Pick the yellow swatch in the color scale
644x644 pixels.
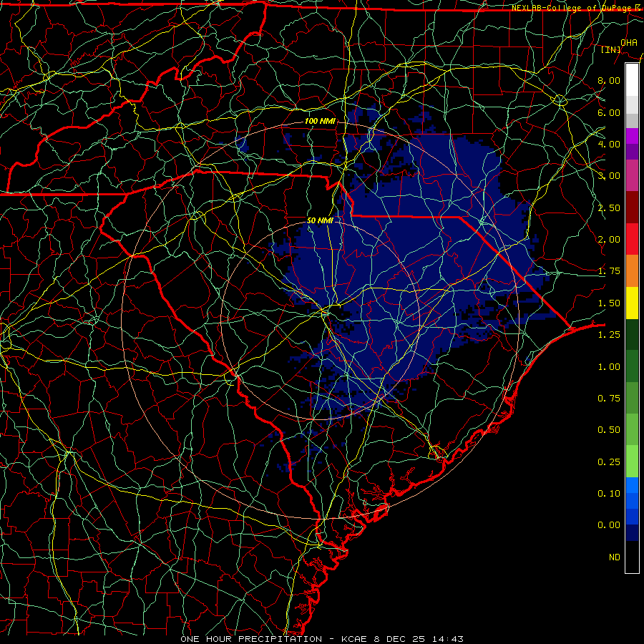pyautogui.click(x=632, y=303)
